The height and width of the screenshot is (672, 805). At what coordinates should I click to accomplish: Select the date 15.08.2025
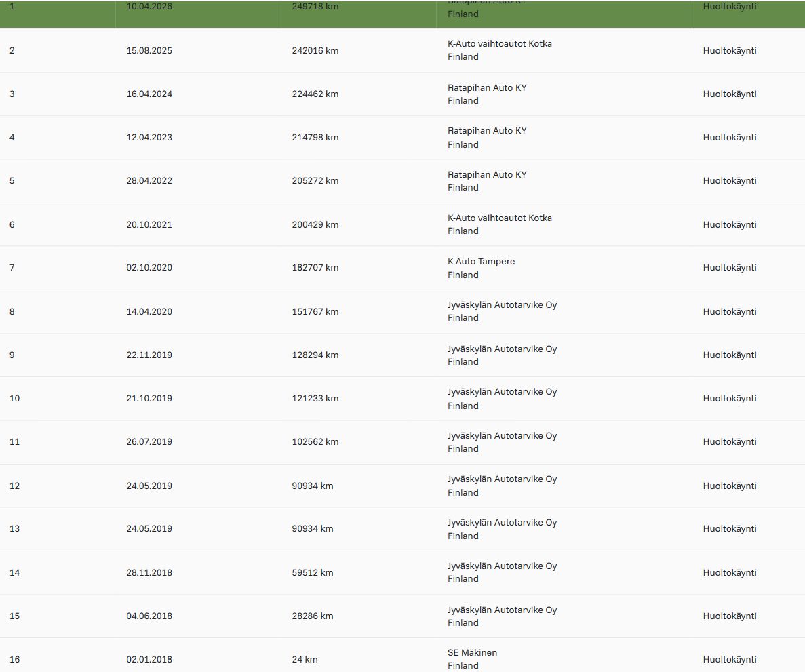[149, 50]
